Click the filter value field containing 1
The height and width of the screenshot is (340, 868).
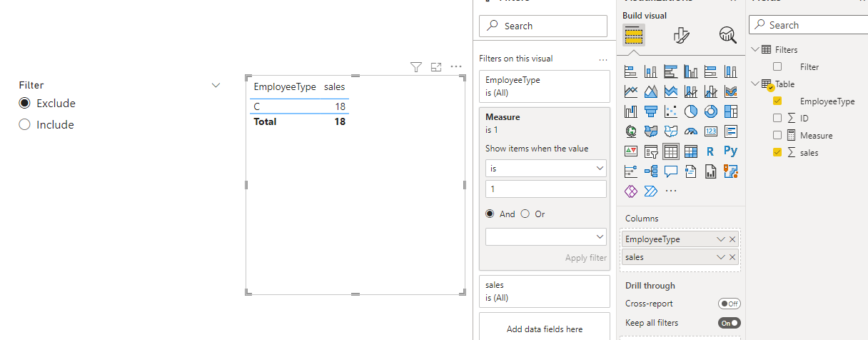(545, 189)
